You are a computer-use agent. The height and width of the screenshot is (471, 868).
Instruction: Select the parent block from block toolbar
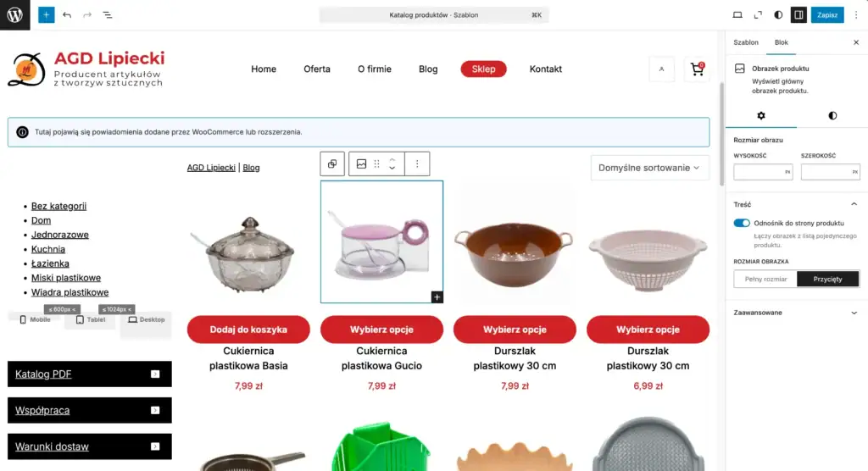tap(332, 163)
